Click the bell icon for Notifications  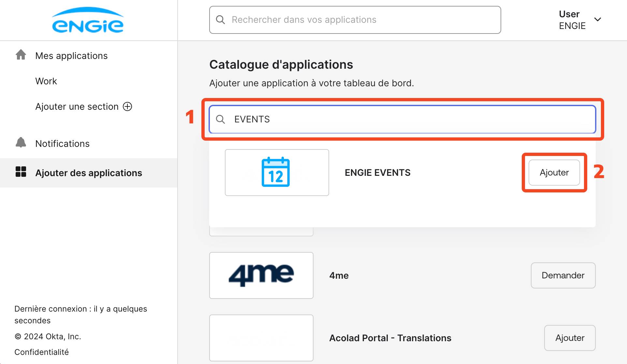21,143
